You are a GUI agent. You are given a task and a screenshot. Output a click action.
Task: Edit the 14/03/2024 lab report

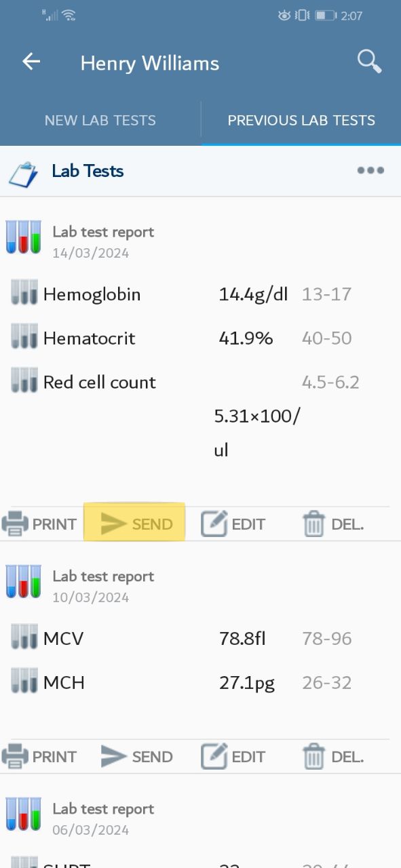(233, 524)
